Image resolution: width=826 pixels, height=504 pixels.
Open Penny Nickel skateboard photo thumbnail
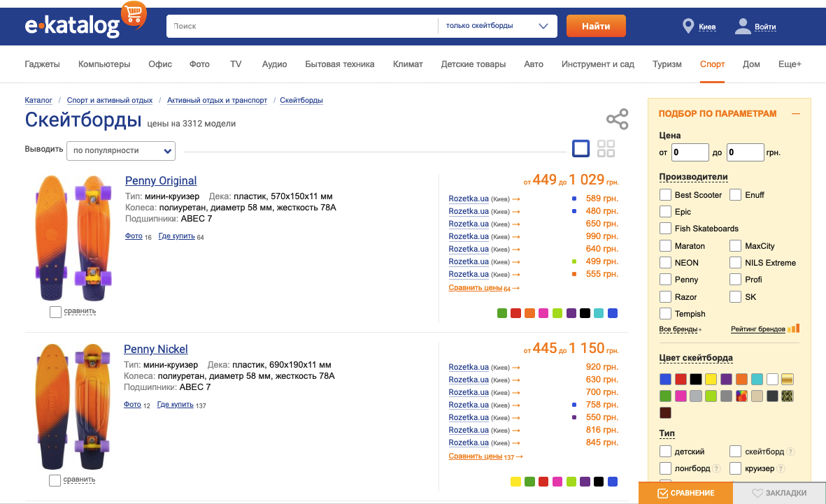(73, 407)
